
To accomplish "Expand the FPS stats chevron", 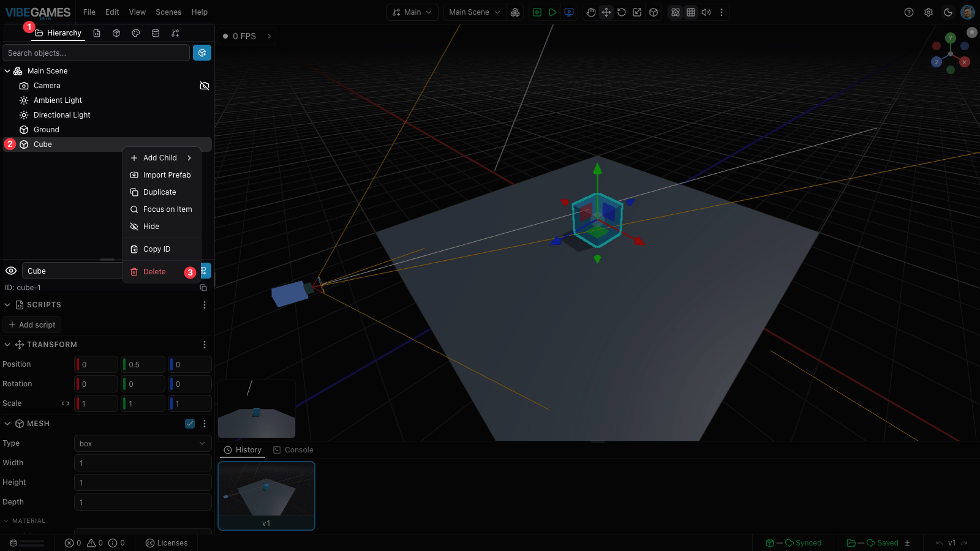I will click(x=269, y=36).
